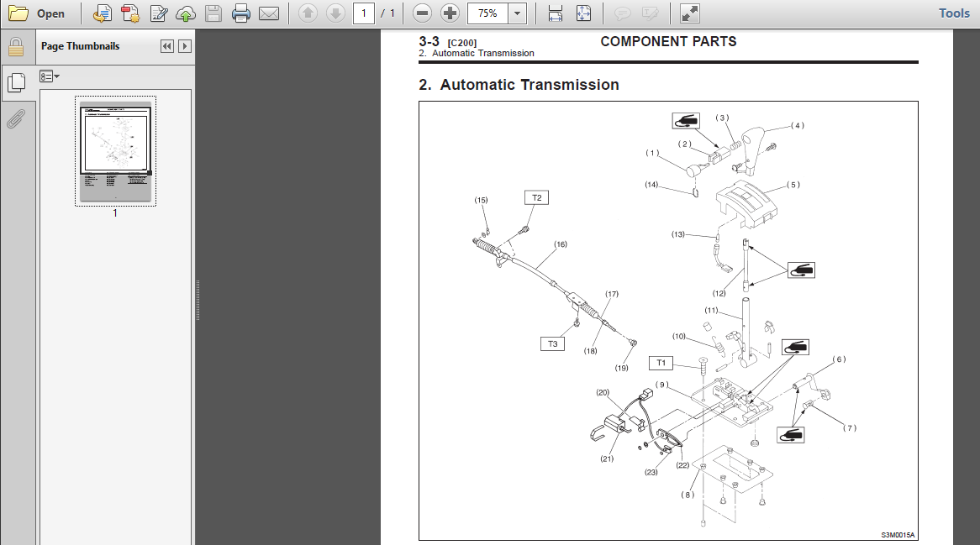Screen dimensions: 980x545
Task: Click the Add Sticky Note comment icon
Action: pyautogui.click(x=623, y=13)
